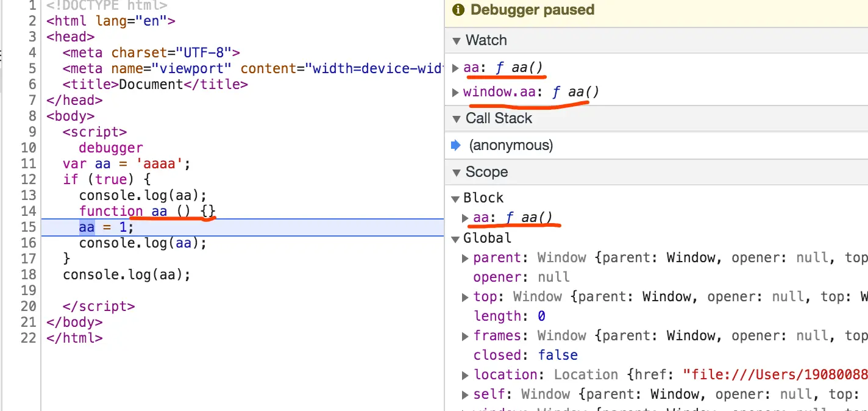This screenshot has height=411, width=868.
Task: Expand the frames property under Global
Action: (465, 335)
